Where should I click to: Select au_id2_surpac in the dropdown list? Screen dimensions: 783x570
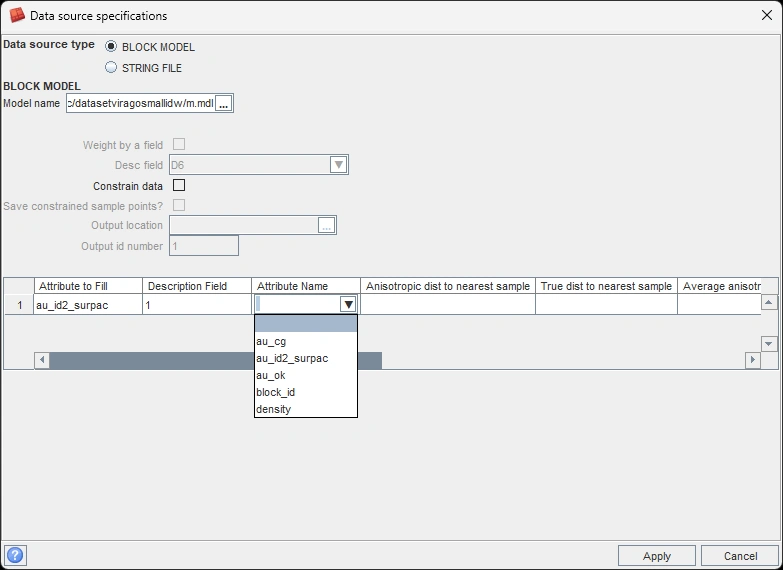[x=292, y=358]
